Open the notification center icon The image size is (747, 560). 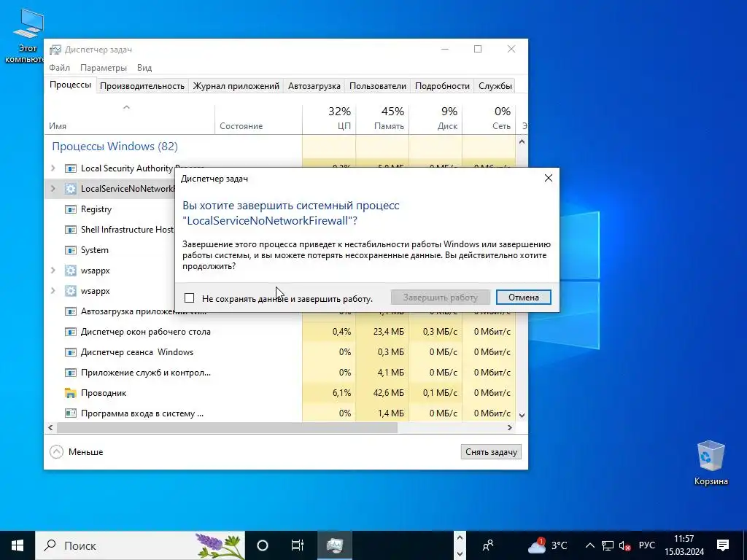[x=723, y=545]
